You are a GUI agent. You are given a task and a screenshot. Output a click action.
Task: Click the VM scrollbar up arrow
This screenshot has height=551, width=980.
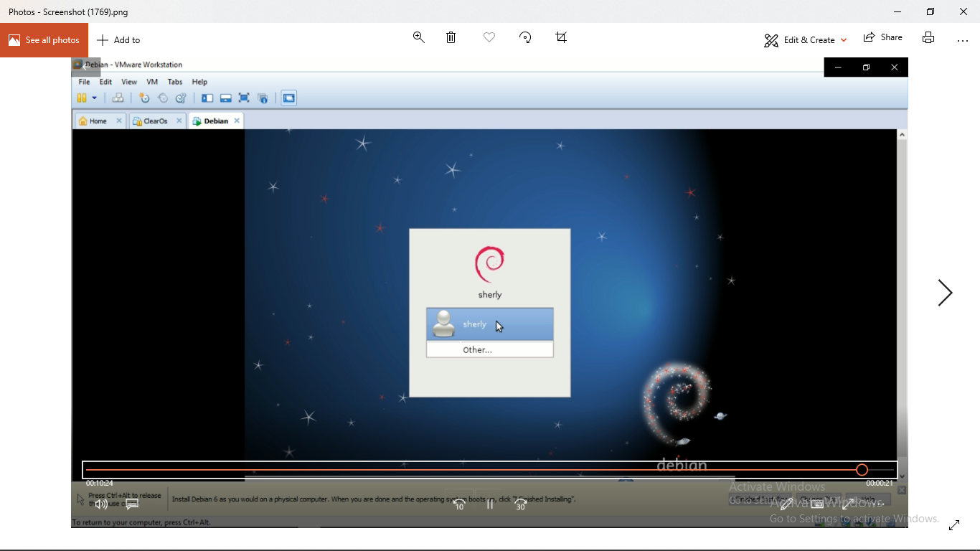point(903,135)
